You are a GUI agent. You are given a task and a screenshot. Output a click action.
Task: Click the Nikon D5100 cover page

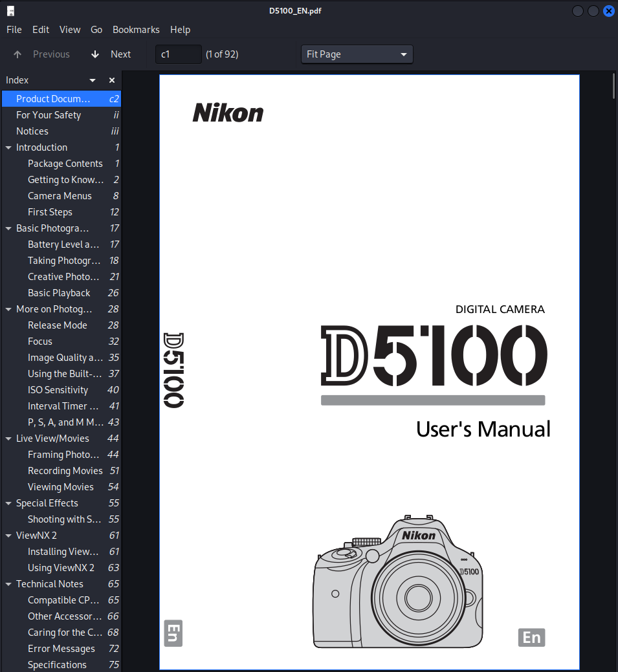pos(370,372)
